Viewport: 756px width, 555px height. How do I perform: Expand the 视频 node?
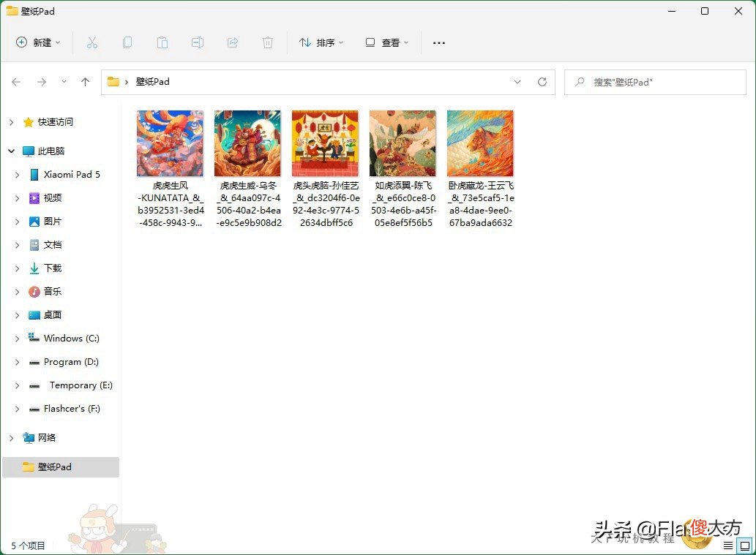18,198
